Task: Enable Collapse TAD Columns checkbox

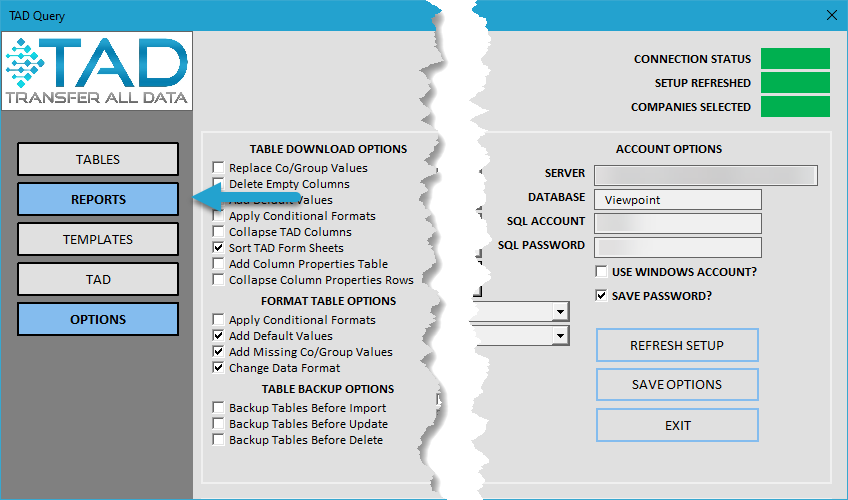Action: 218,232
